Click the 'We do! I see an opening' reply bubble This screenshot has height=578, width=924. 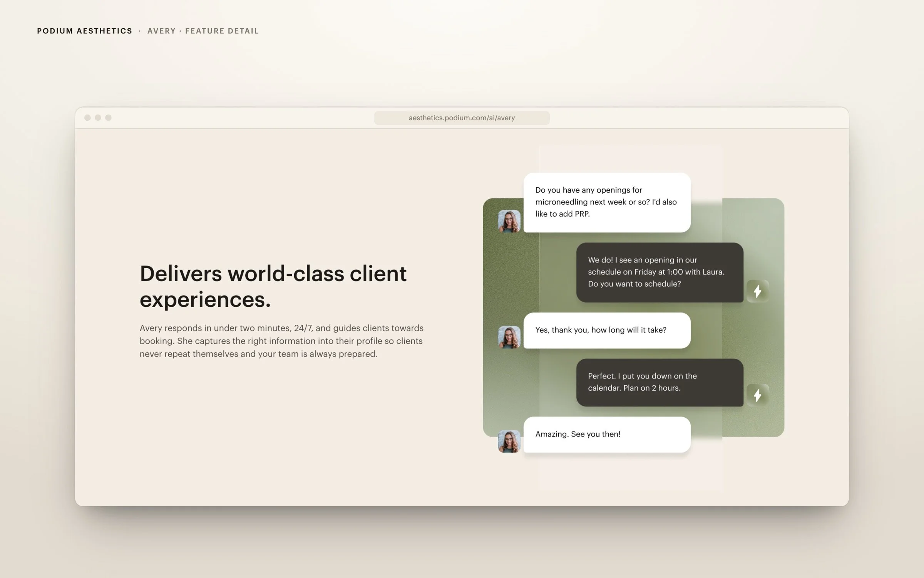(660, 272)
